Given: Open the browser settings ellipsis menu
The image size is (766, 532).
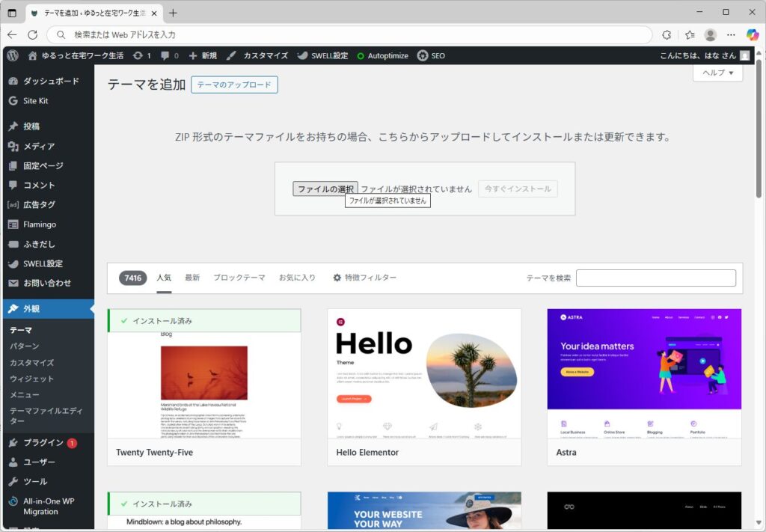Looking at the screenshot, I should [x=731, y=34].
